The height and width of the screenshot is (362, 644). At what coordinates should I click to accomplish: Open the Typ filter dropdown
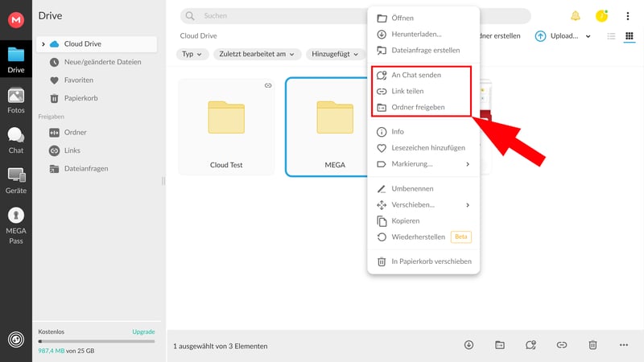[x=192, y=54]
